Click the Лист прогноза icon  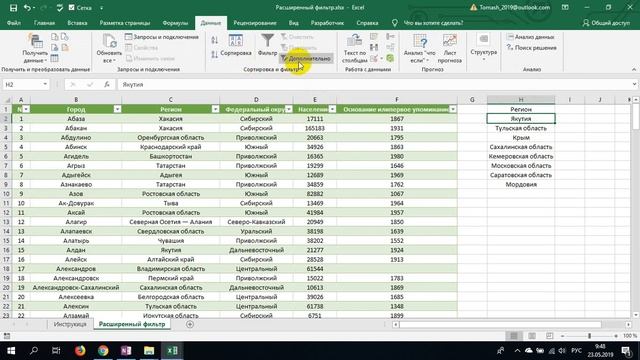coord(449,41)
